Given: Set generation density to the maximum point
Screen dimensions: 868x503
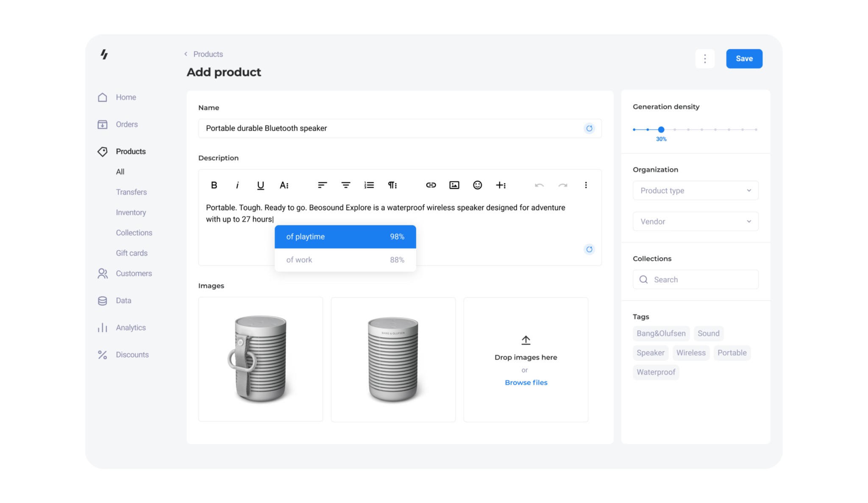Looking at the screenshot, I should tap(756, 130).
